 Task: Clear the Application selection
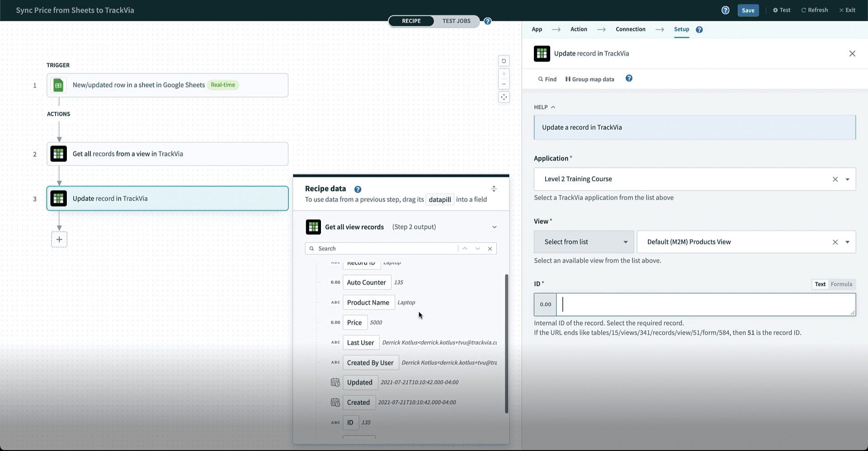[835, 179]
